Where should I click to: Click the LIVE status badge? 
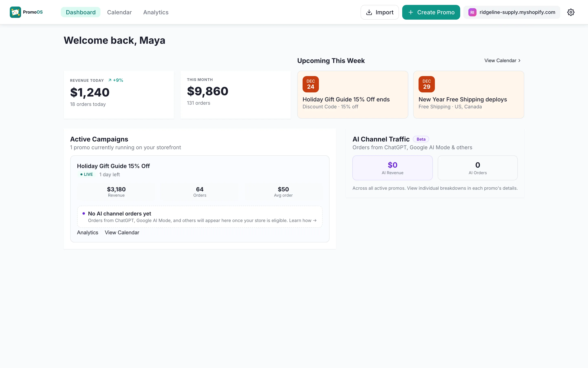click(x=87, y=175)
